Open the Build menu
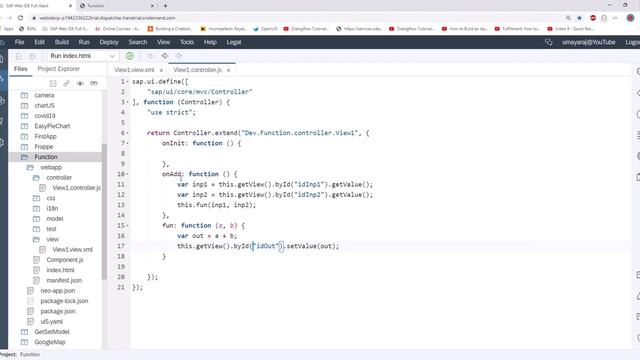The width and height of the screenshot is (640, 360). [62, 42]
